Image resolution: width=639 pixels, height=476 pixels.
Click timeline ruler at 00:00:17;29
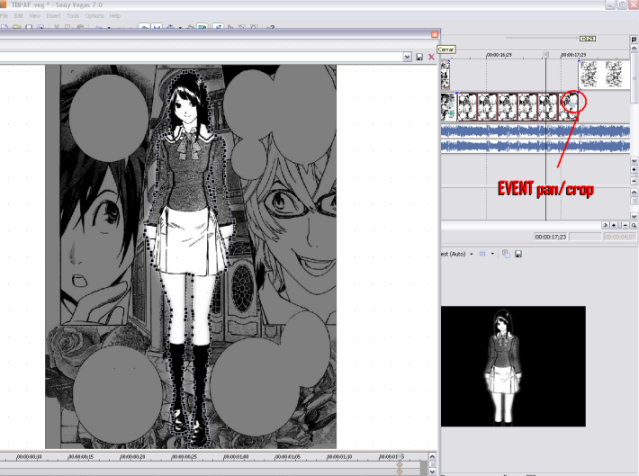pos(573,55)
